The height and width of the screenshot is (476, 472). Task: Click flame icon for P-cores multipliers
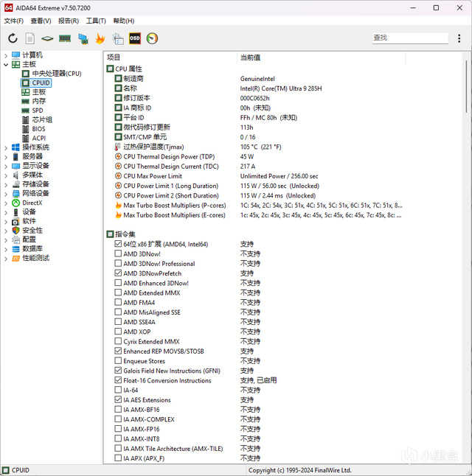(118, 206)
